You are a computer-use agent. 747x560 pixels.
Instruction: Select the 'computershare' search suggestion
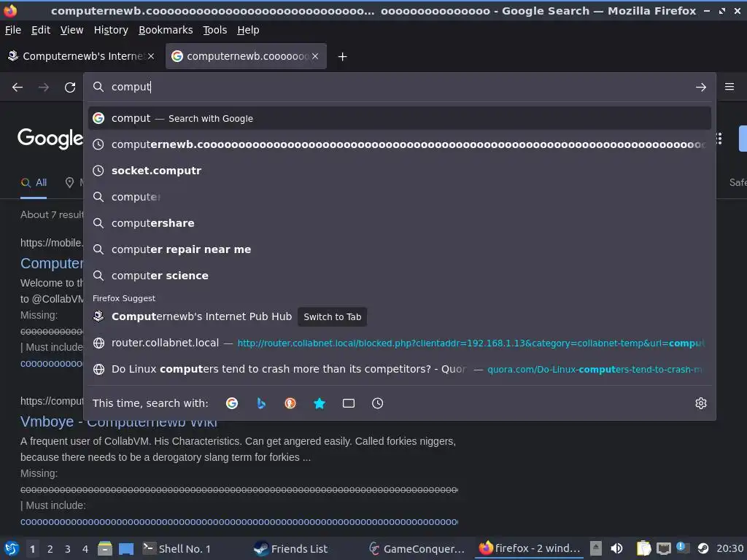pos(399,223)
